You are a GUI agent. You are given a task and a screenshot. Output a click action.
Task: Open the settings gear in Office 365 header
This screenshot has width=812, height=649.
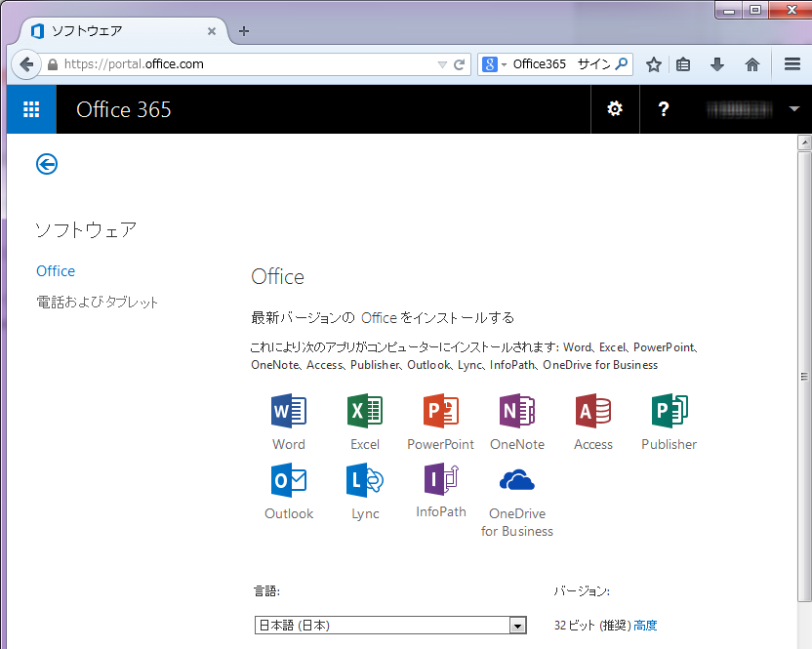tap(615, 109)
